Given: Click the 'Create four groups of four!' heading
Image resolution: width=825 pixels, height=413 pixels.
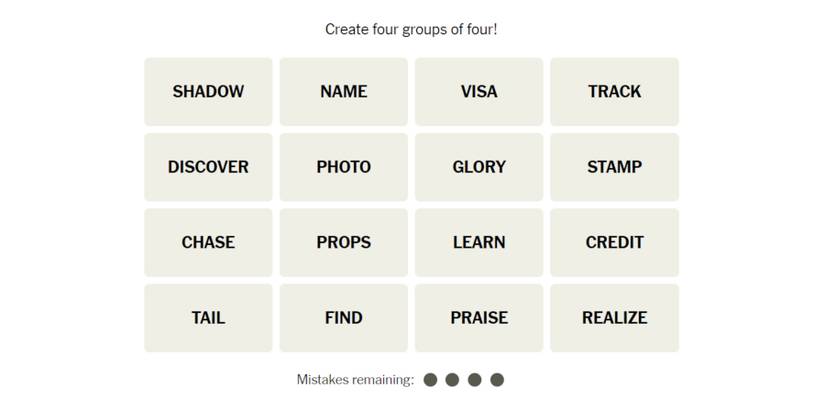Looking at the screenshot, I should pos(411,30).
